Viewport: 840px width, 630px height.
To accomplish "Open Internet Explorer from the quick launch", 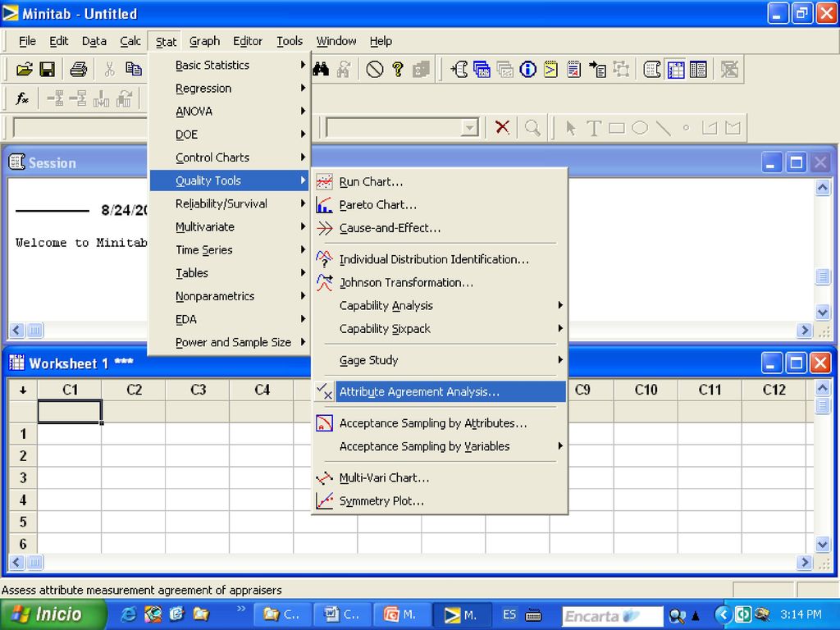I will [x=129, y=614].
